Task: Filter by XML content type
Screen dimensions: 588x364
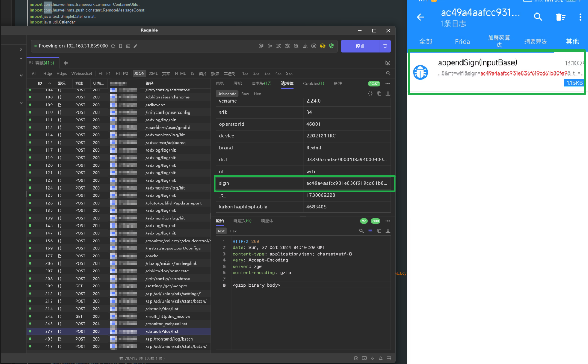Action: 153,73
